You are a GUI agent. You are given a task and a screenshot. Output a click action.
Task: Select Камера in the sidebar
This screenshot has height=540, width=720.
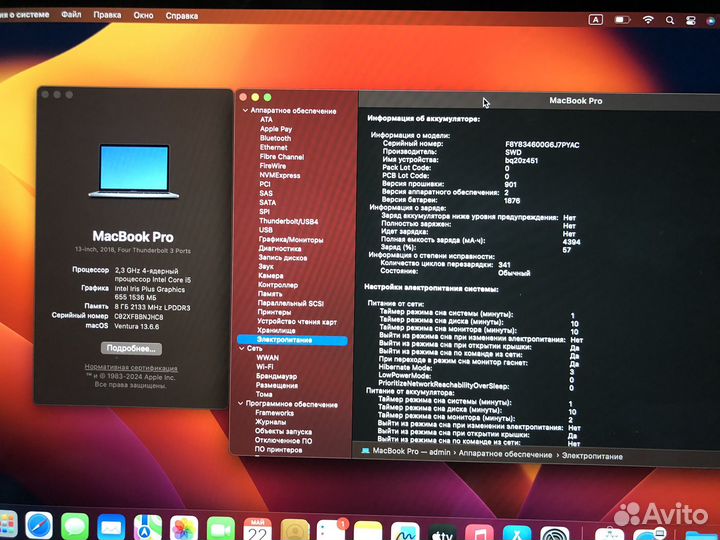(270, 276)
